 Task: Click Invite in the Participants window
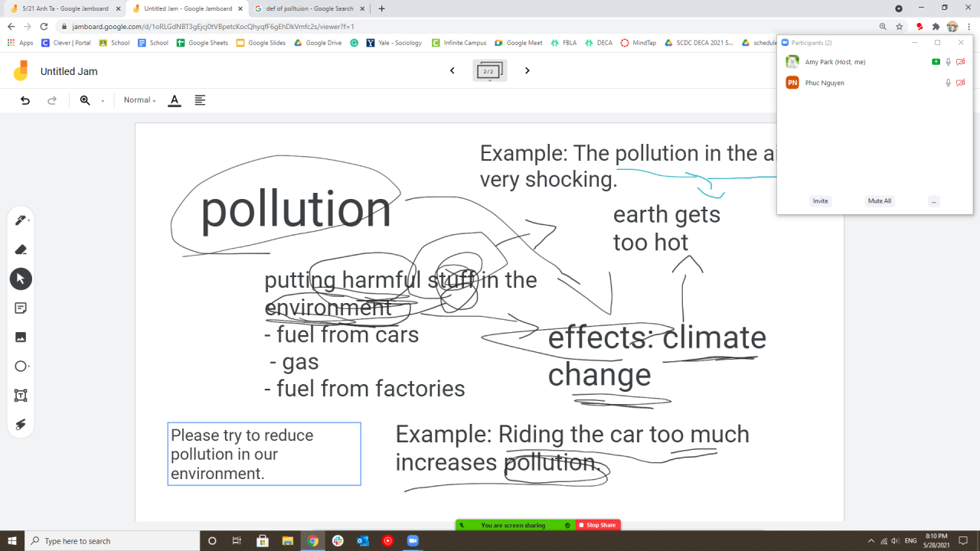click(821, 201)
